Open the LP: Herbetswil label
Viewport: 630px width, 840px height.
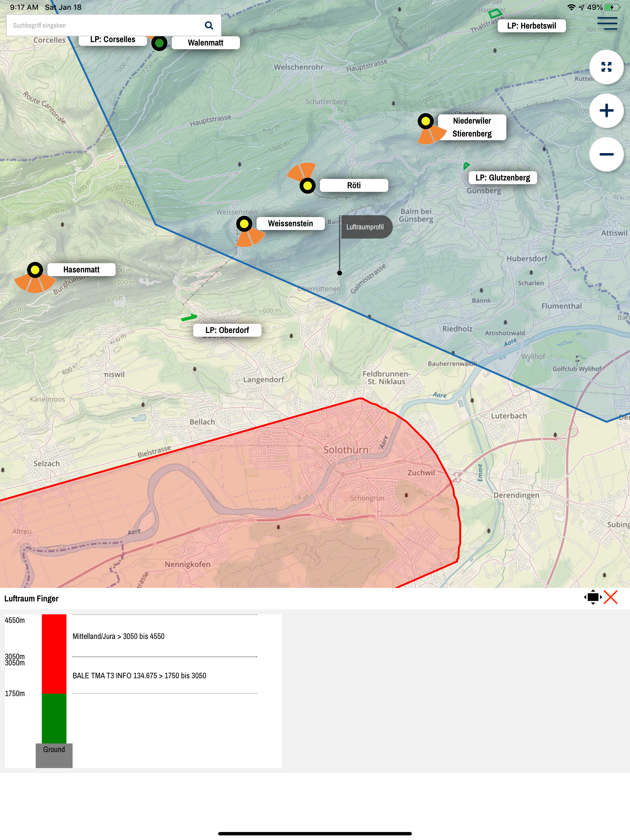531,26
